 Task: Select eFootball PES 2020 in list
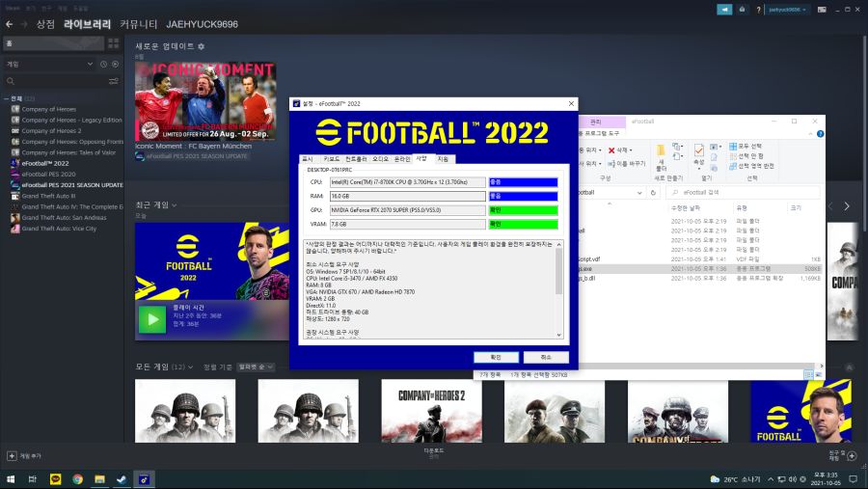[x=49, y=174]
